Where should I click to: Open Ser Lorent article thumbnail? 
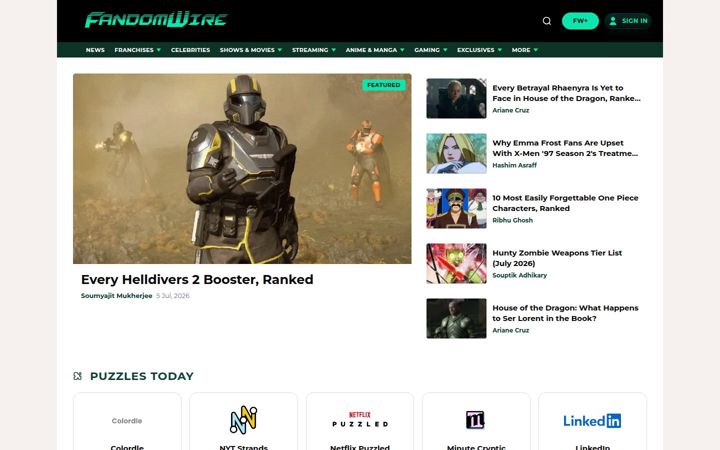point(456,319)
